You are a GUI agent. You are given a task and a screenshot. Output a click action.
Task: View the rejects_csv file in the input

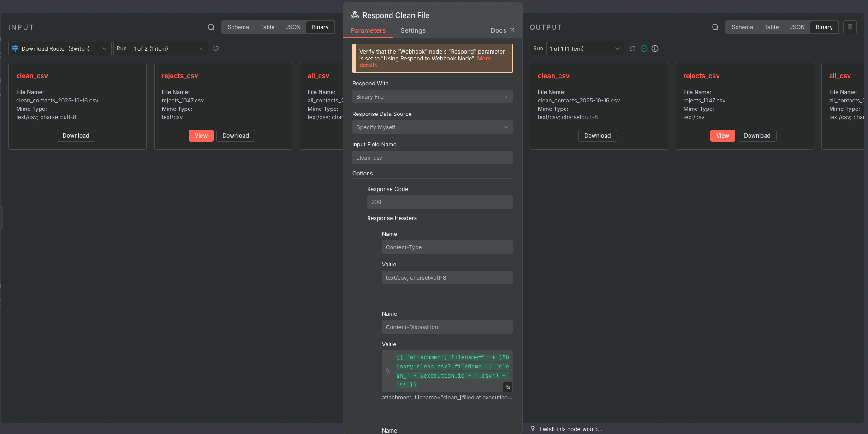point(201,136)
